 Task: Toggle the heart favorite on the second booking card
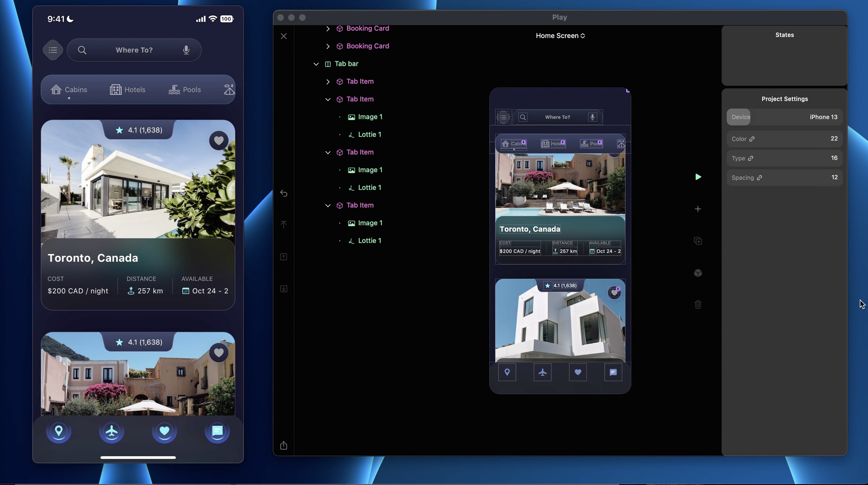[x=219, y=353]
